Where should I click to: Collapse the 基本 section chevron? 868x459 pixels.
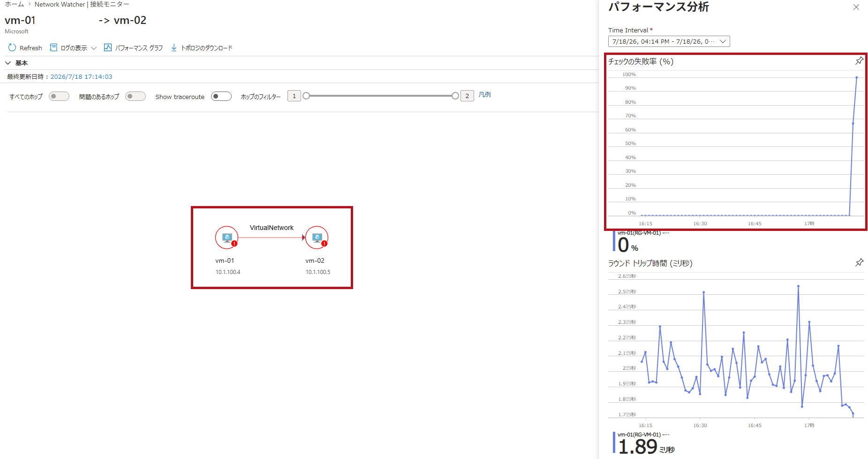(x=8, y=63)
